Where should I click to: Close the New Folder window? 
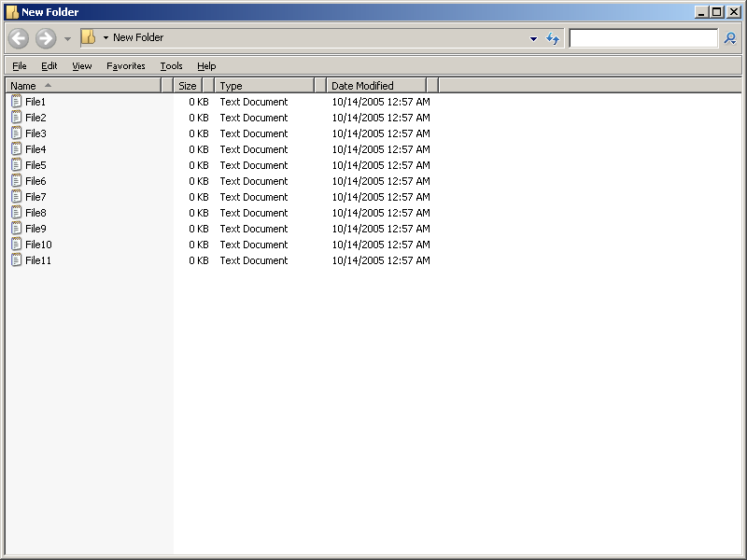coord(734,12)
